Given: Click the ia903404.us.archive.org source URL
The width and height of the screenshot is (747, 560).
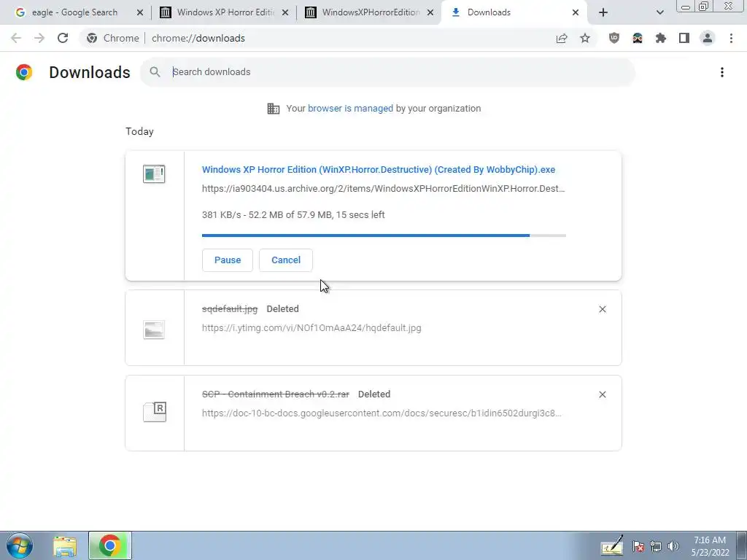Looking at the screenshot, I should [x=384, y=189].
